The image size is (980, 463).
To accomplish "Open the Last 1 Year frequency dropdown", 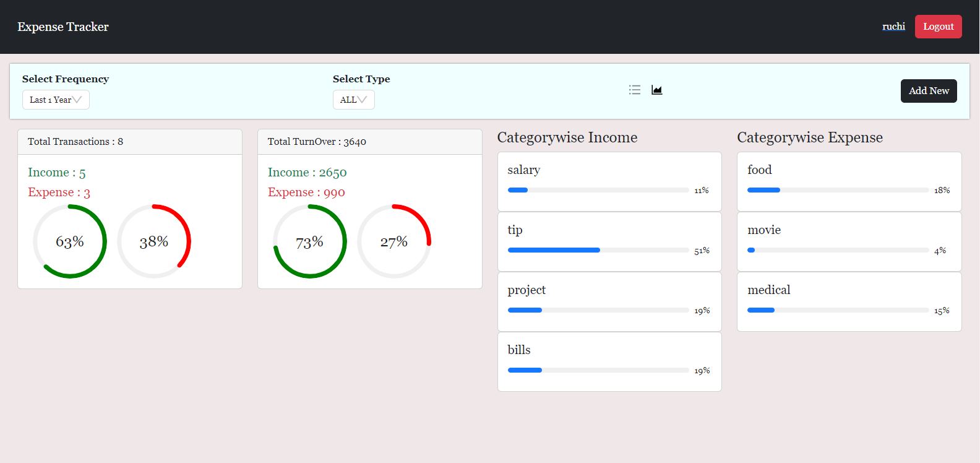I will [x=56, y=100].
